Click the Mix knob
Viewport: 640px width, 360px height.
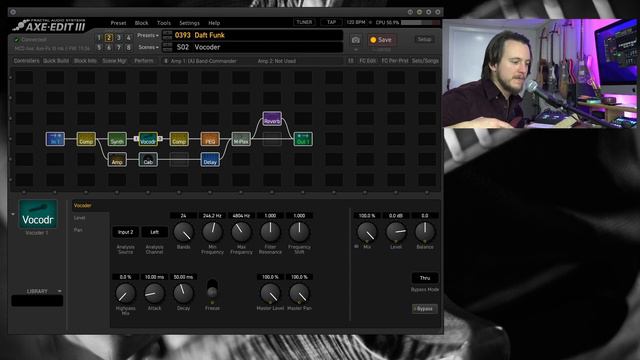(x=367, y=232)
